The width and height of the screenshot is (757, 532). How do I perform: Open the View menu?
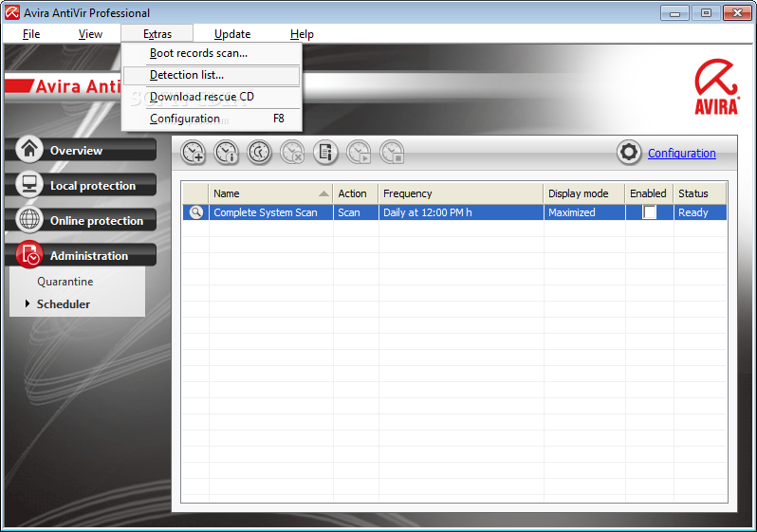(90, 34)
